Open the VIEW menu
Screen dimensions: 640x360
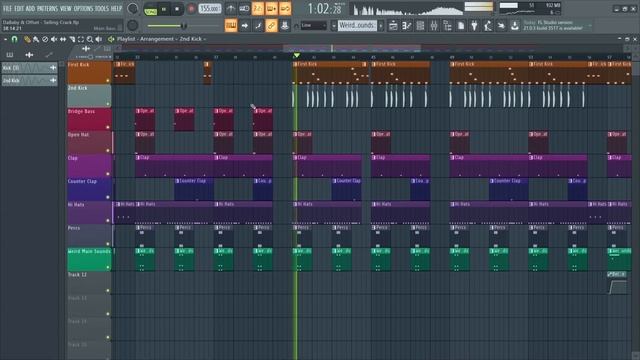point(65,8)
